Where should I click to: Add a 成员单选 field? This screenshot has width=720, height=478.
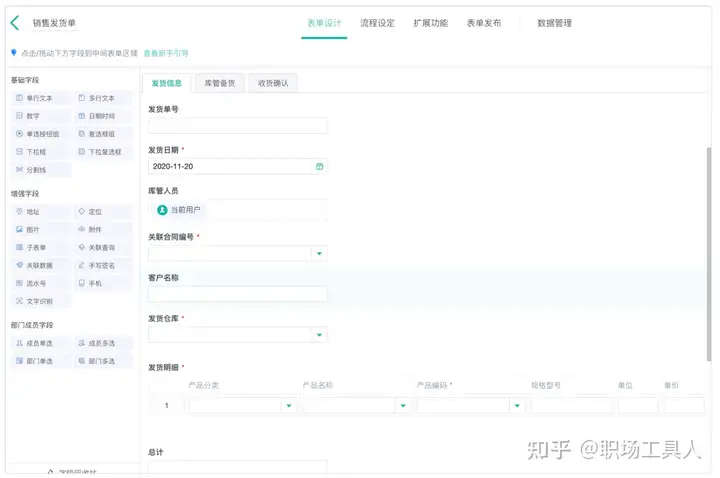[x=41, y=343]
